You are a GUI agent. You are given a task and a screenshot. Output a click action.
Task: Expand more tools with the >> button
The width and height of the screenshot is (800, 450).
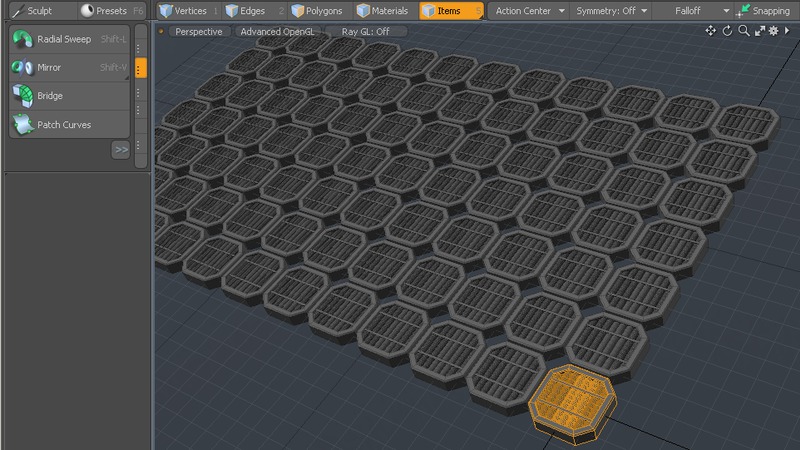(x=121, y=150)
